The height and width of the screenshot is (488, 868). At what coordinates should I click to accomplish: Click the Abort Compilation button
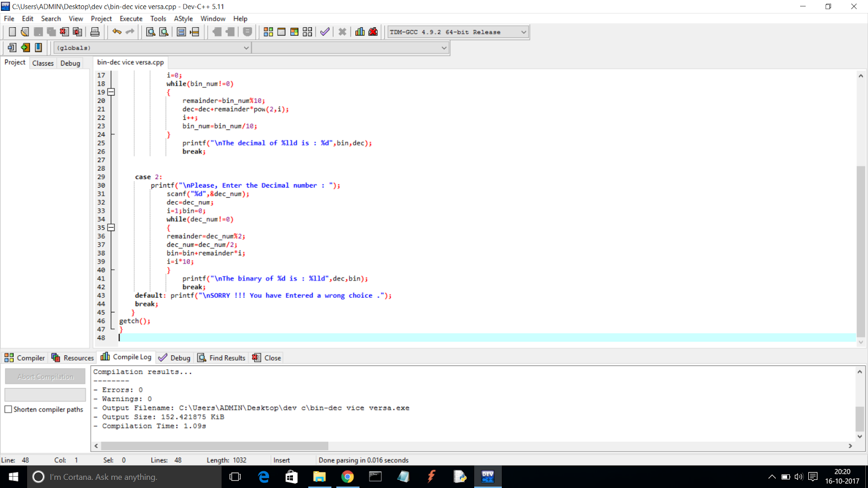pos(45,376)
